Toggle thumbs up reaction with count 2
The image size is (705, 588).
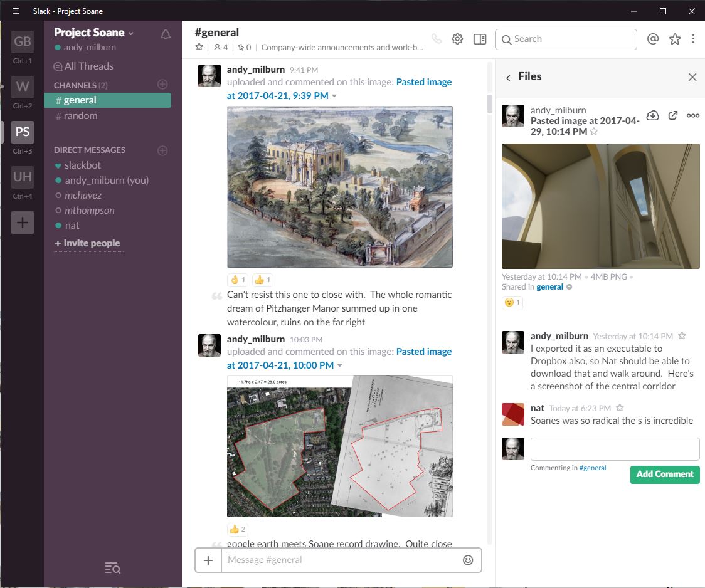tap(237, 529)
